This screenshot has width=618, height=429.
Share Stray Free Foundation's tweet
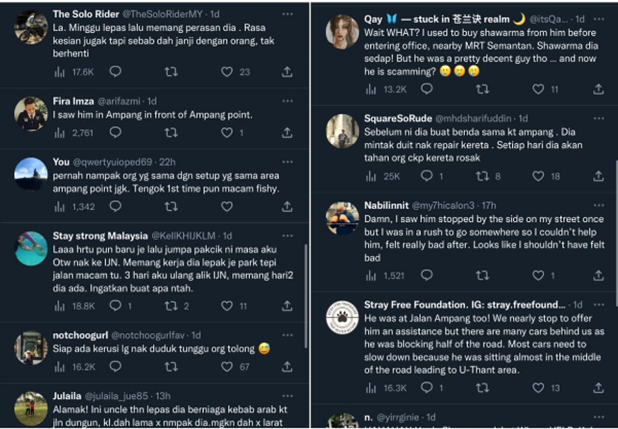[598, 387]
